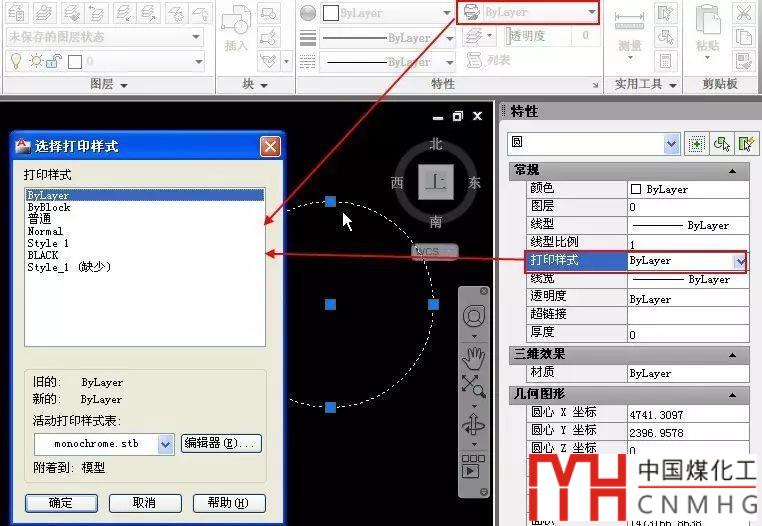The width and height of the screenshot is (762, 526).
Task: Click the 编辑器 button
Action: tap(221, 443)
